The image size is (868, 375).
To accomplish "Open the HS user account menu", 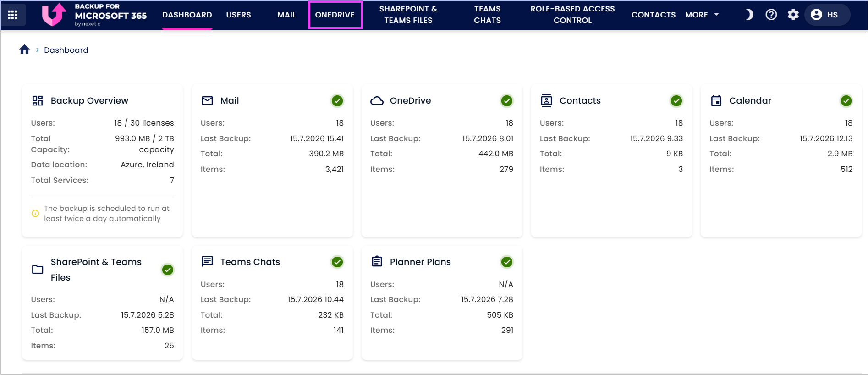I will (x=827, y=15).
